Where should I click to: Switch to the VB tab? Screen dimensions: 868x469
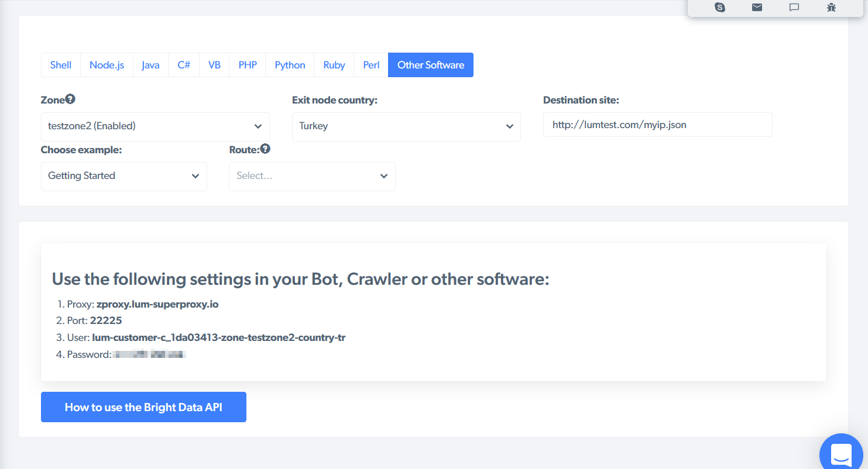(214, 65)
